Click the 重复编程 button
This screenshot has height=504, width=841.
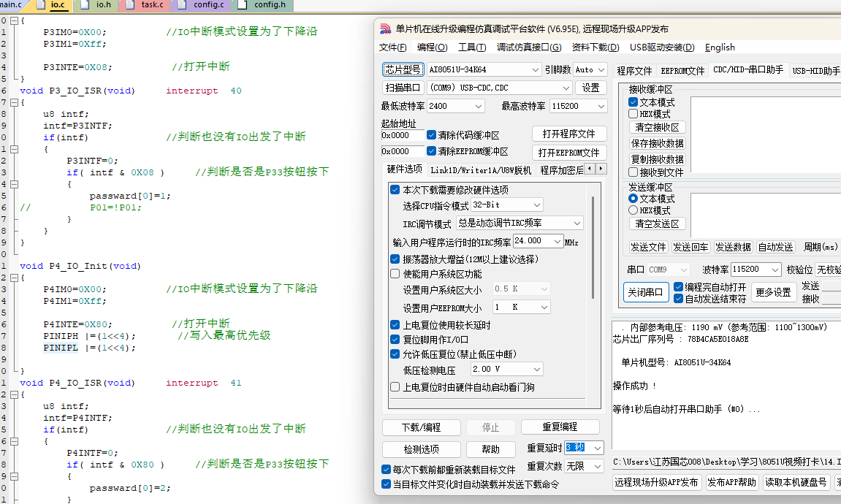[x=560, y=427]
